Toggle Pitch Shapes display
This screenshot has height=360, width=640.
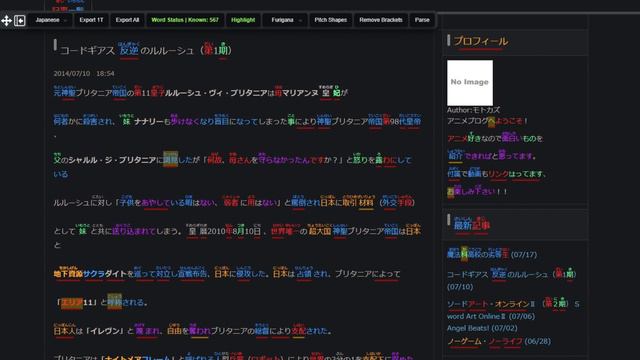point(331,20)
